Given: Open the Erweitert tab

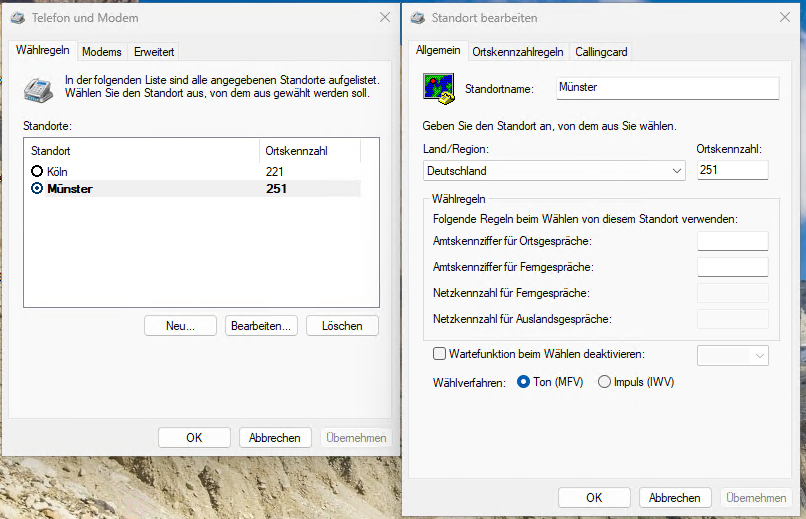Looking at the screenshot, I should tap(154, 52).
